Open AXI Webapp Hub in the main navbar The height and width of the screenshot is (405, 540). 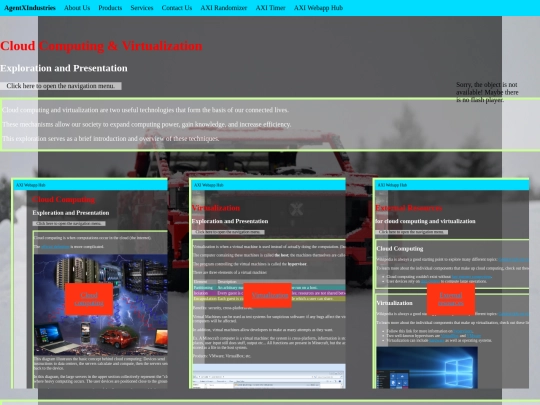pos(318,8)
